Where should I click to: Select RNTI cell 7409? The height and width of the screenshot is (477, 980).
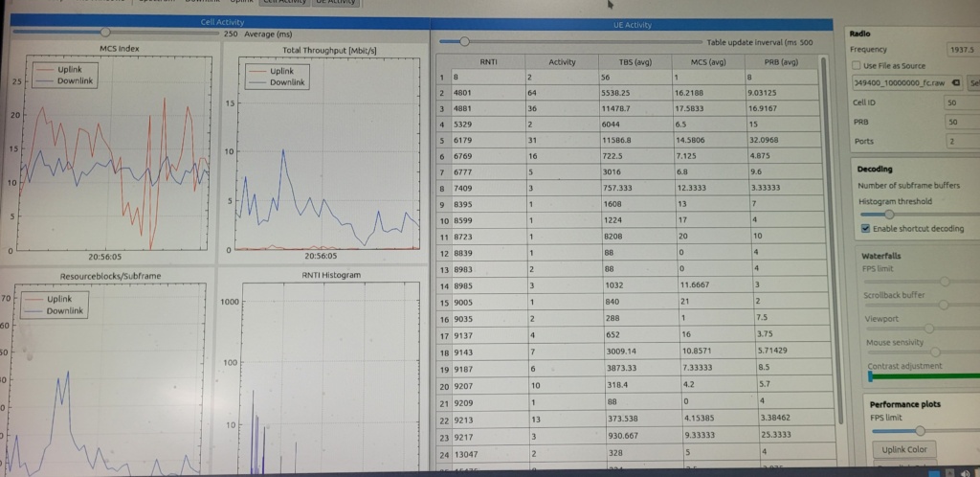[487, 188]
